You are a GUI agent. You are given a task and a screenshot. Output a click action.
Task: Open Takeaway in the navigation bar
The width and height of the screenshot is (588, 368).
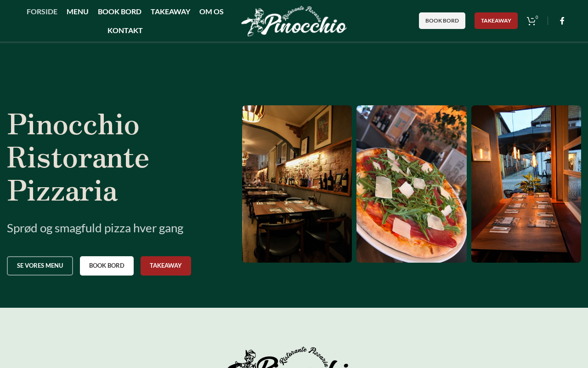(x=170, y=11)
